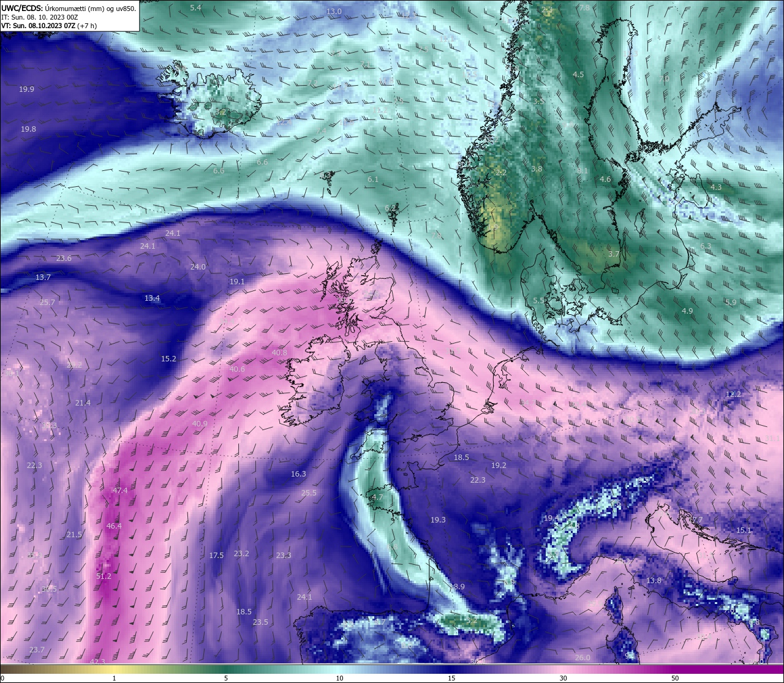Screen dimensions: 784x683
Task: Select the value 4.6 on the map
Action: 605,179
